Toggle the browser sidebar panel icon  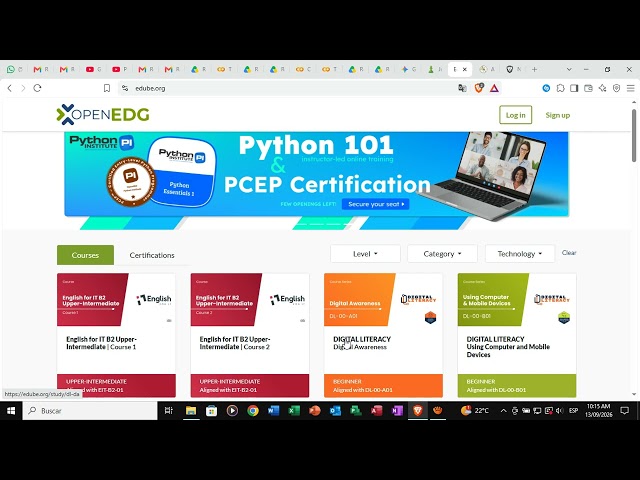(x=574, y=88)
